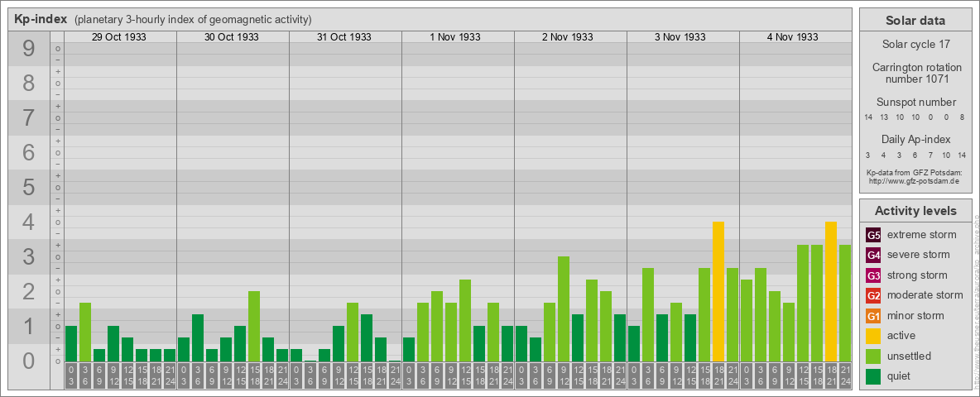
Task: Click the G1 minor storm badge
Action: pyautogui.click(x=873, y=316)
